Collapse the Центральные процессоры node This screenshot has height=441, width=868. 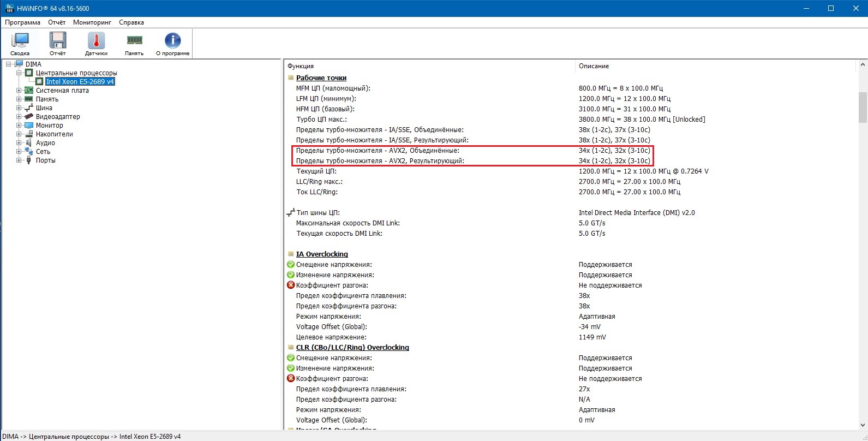click(x=19, y=73)
